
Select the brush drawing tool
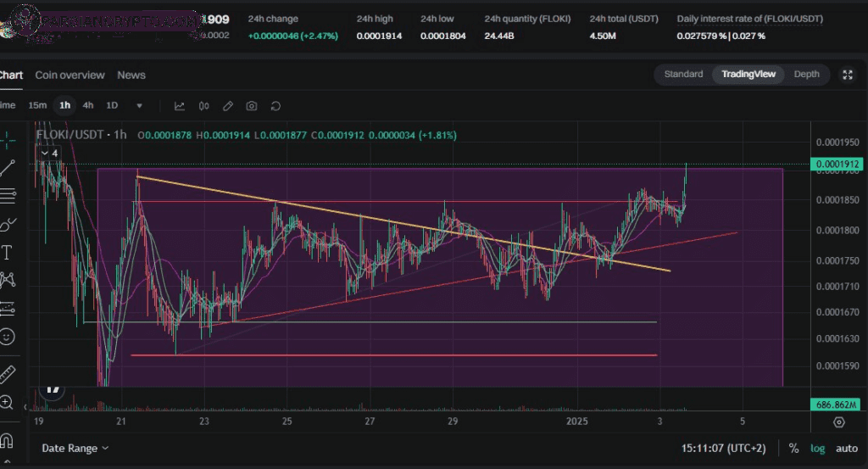pyautogui.click(x=7, y=224)
